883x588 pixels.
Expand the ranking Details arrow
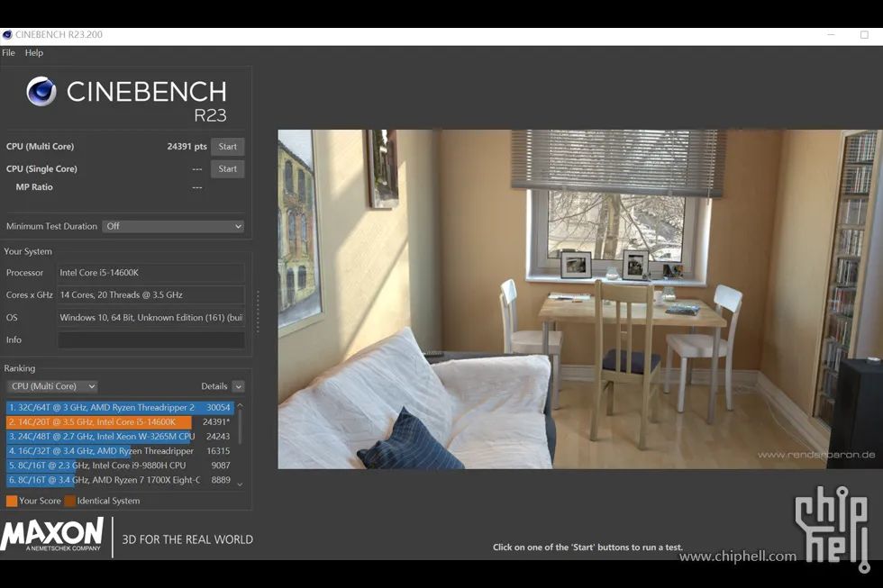238,386
